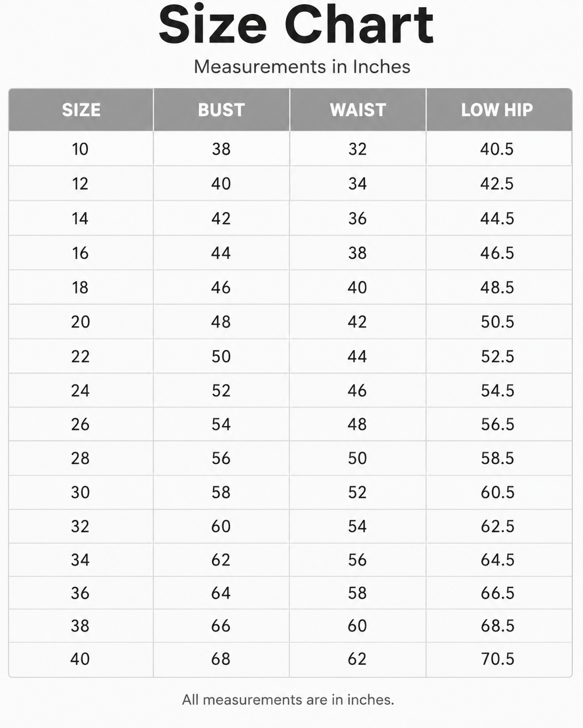Screen dimensions: 583x728
Task: Click the Measurements in Inches subtitle
Action: pos(302,66)
